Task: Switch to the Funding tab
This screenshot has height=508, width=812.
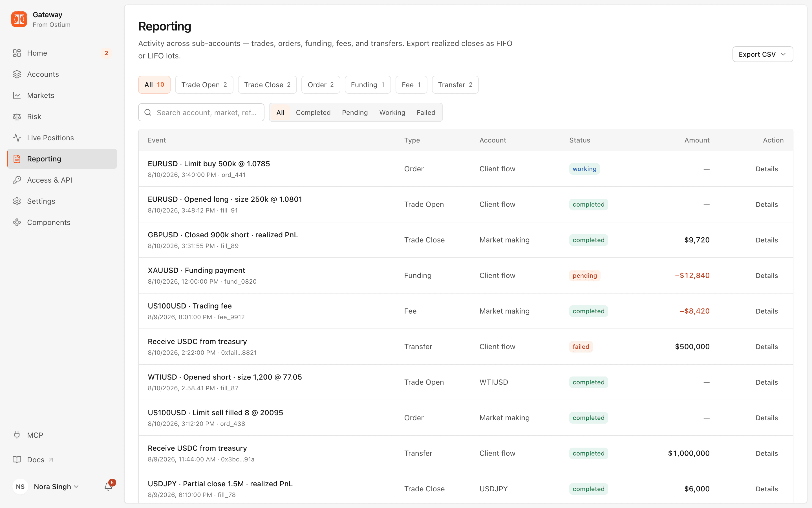Action: tap(367, 85)
